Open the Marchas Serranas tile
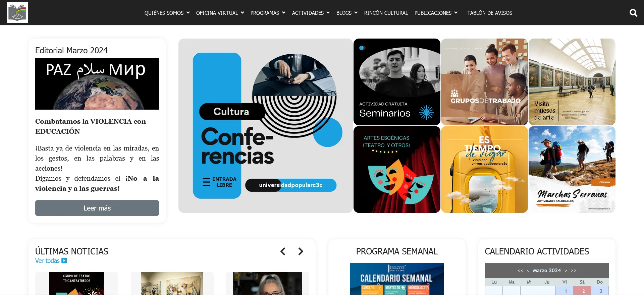The height and width of the screenshot is (295, 644). (572, 169)
